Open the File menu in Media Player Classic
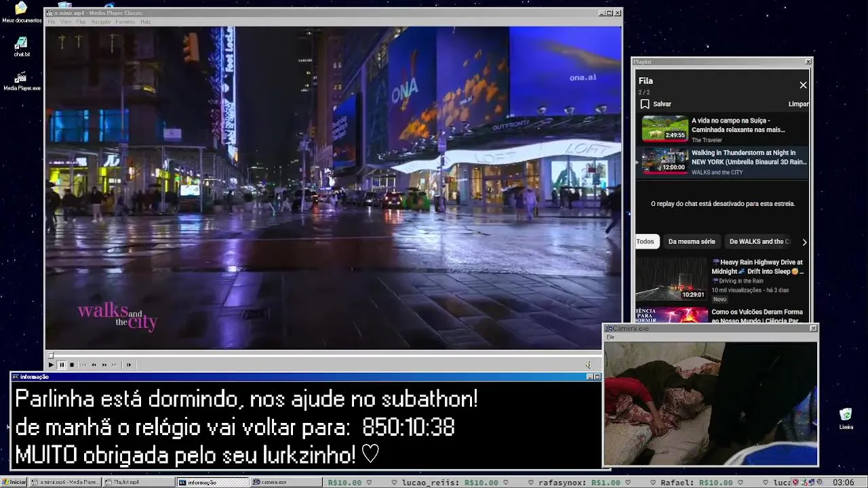 click(51, 22)
